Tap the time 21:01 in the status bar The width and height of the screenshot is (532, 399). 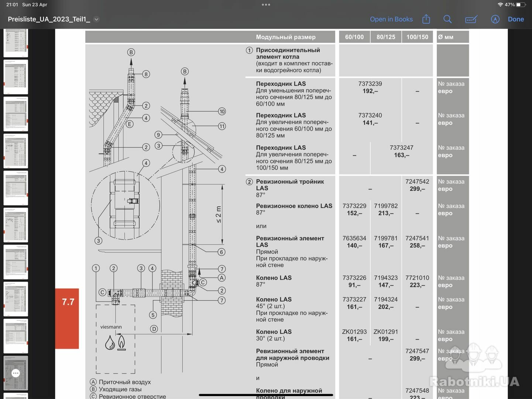[12, 5]
